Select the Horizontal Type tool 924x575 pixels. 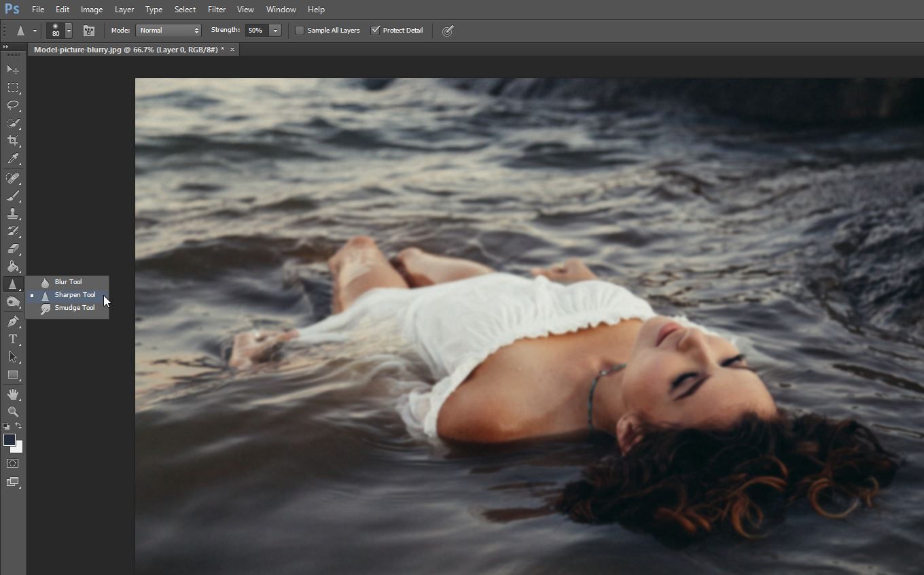[13, 339]
